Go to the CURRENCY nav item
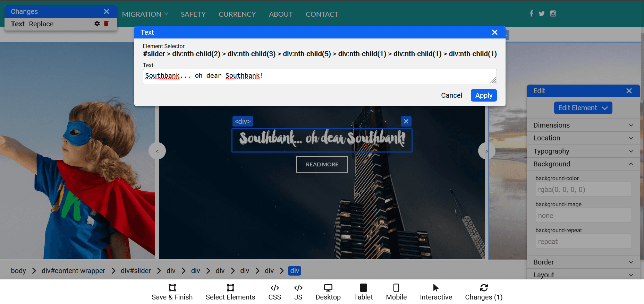Viewport: 644px width, 304px height. coord(237,14)
